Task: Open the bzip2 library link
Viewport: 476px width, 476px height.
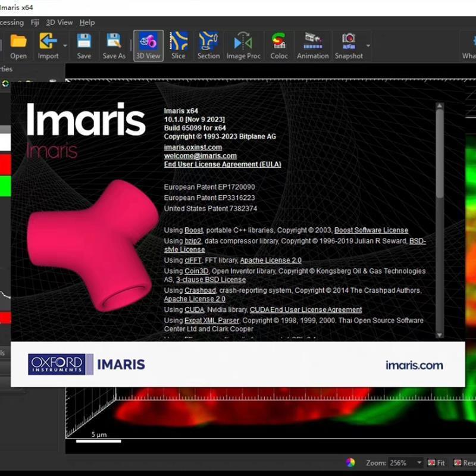Action: tap(192, 241)
